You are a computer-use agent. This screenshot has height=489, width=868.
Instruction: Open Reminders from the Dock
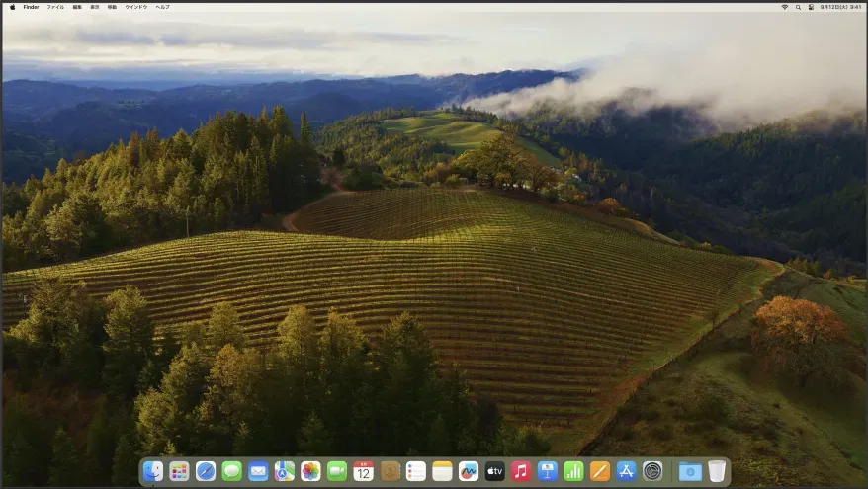point(416,471)
